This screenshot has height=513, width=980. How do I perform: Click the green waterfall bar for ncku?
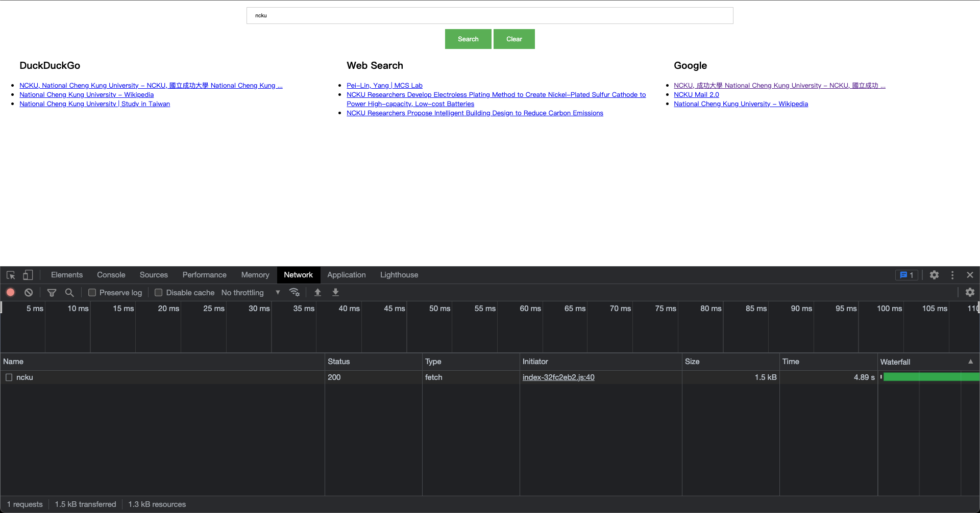click(x=932, y=377)
